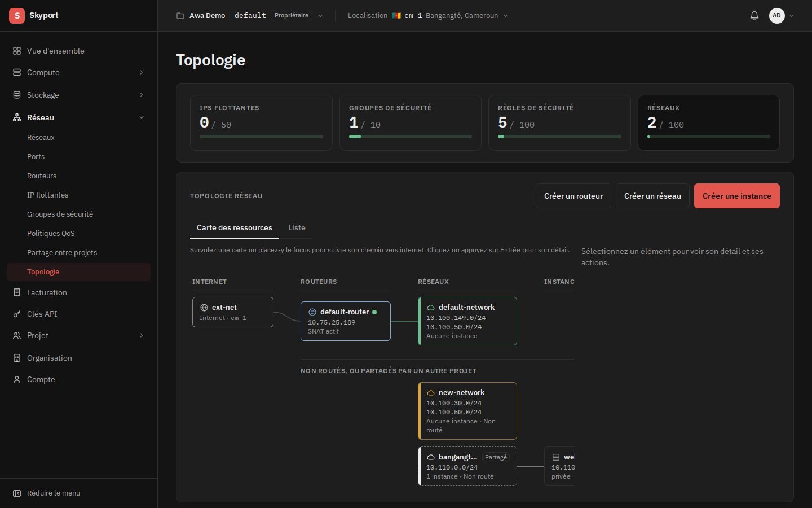812x508 pixels.
Task: Open Partage entre projets in sidebar
Action: pyautogui.click(x=62, y=252)
